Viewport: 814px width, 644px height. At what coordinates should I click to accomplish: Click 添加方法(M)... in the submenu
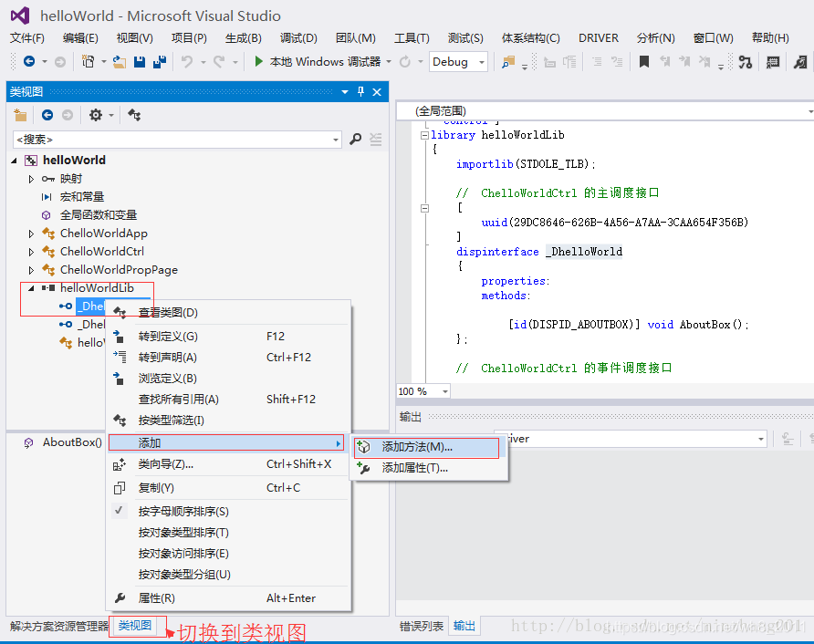(427, 447)
